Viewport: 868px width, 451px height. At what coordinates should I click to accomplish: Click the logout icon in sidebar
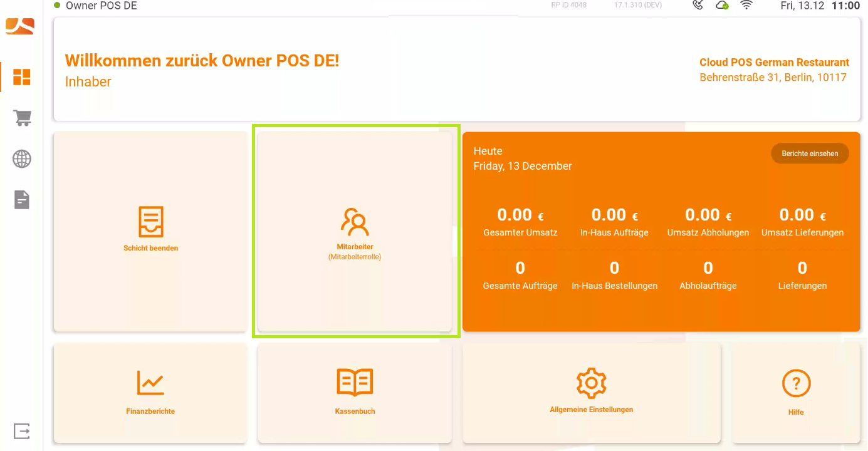pos(22,431)
